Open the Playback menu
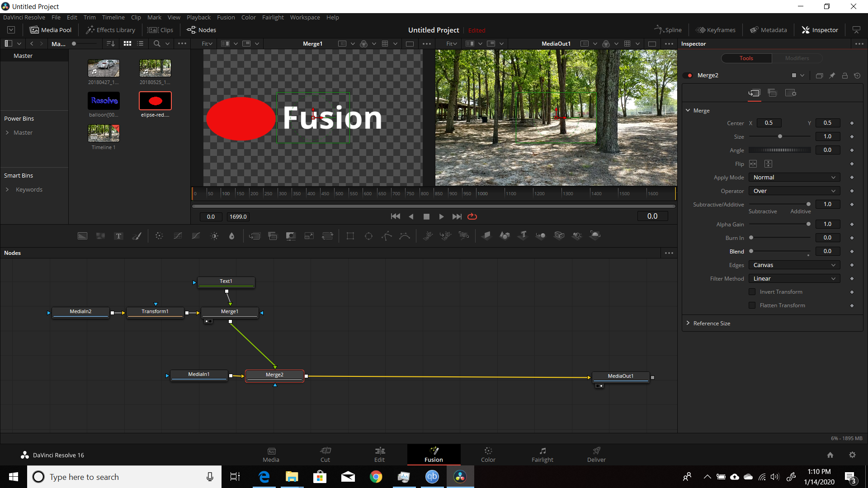The height and width of the screenshot is (488, 868). coord(198,17)
